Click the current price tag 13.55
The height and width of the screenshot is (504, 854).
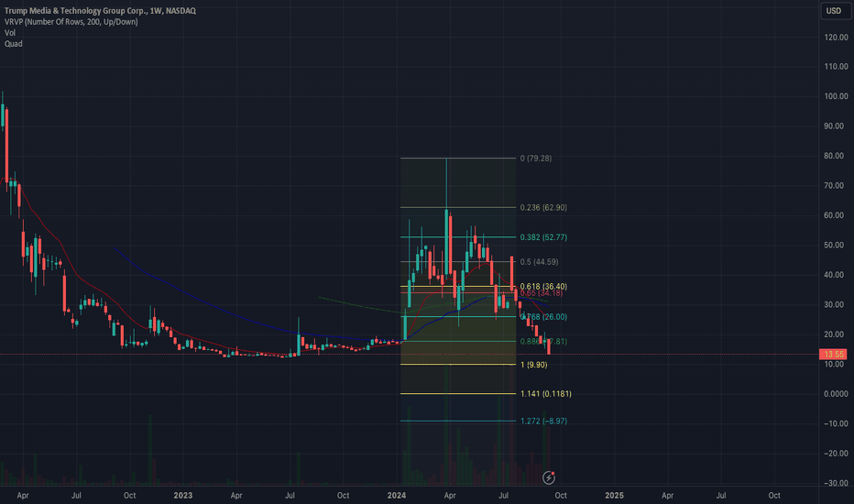pyautogui.click(x=833, y=354)
